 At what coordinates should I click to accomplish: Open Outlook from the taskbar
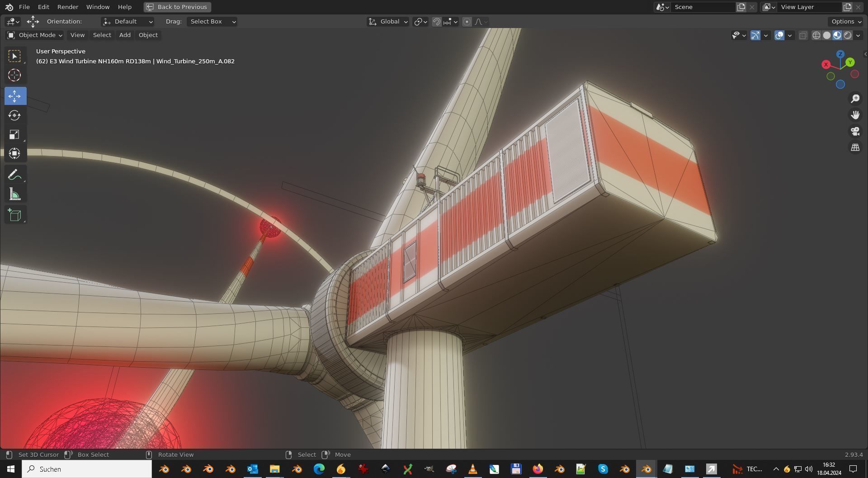click(252, 469)
